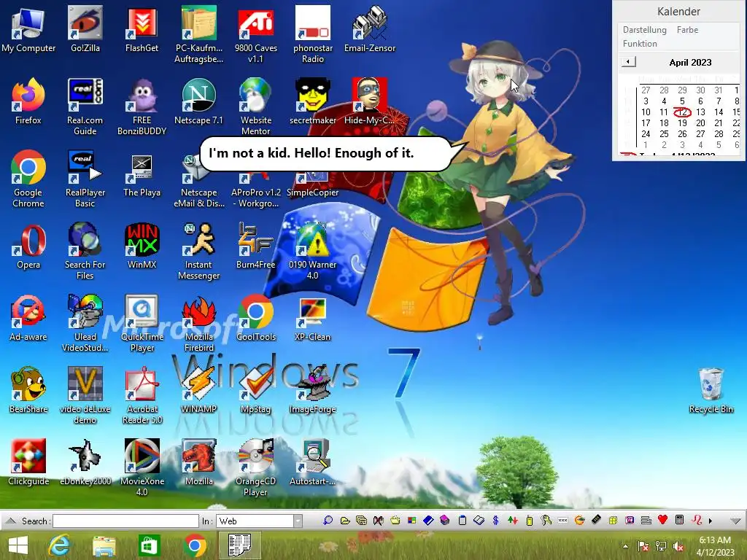Select April 3 in the Kalender

646,101
